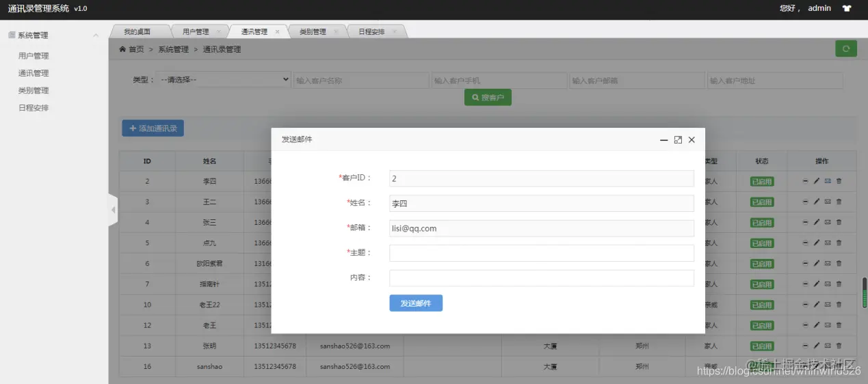Click the skin shirt icon next to admin
868x384 pixels.
coord(847,9)
